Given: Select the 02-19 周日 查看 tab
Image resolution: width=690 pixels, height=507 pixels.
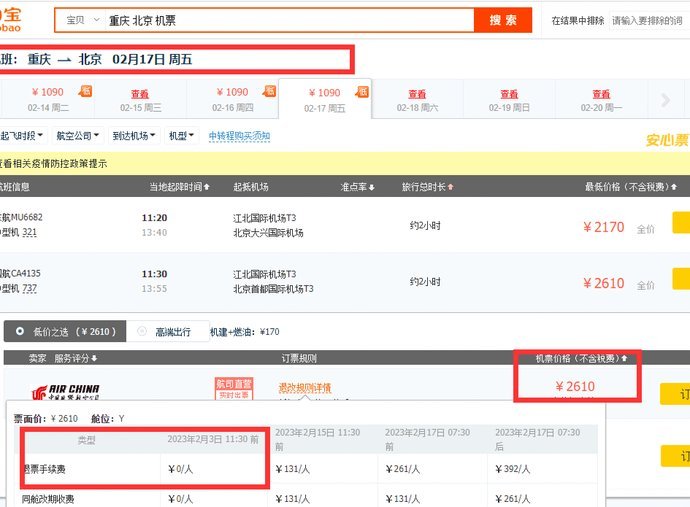Looking at the screenshot, I should (x=509, y=99).
